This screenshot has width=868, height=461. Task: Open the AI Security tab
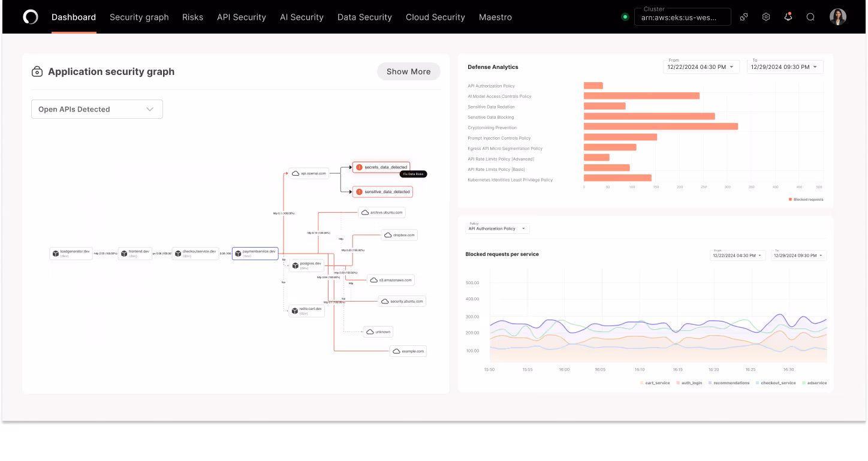point(302,17)
